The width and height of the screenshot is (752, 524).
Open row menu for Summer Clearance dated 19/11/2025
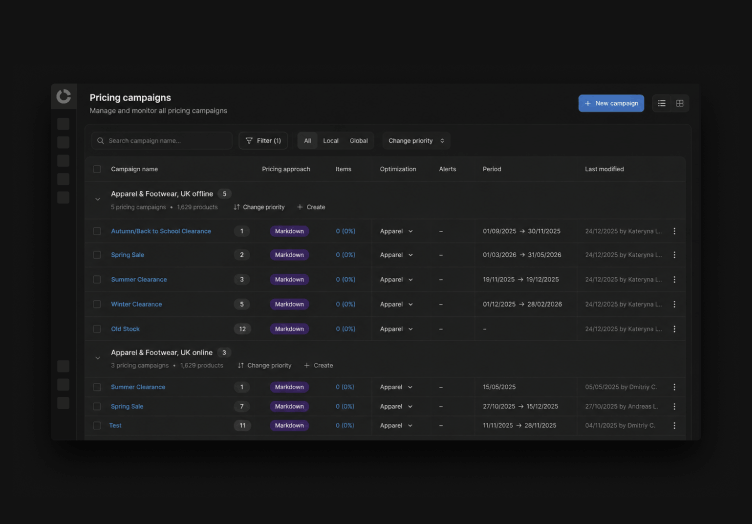pyautogui.click(x=674, y=279)
